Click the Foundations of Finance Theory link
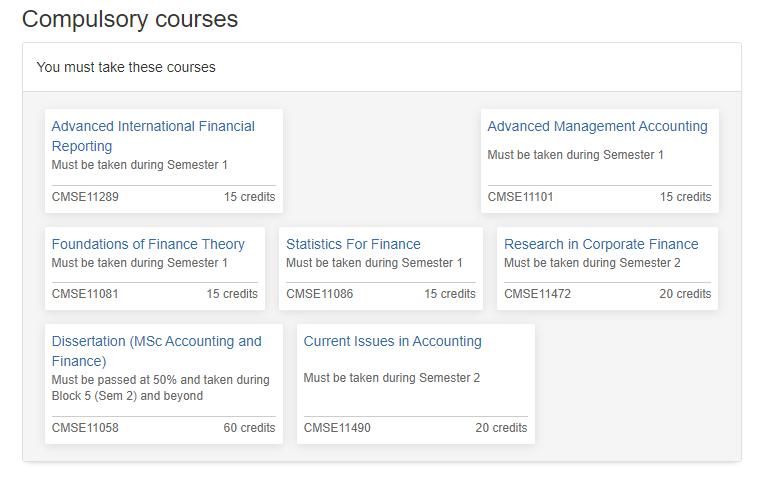This screenshot has width=757, height=479. pyautogui.click(x=148, y=244)
